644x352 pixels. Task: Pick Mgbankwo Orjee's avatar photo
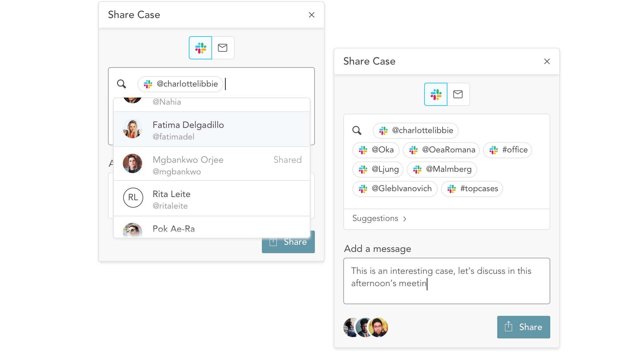[133, 163]
